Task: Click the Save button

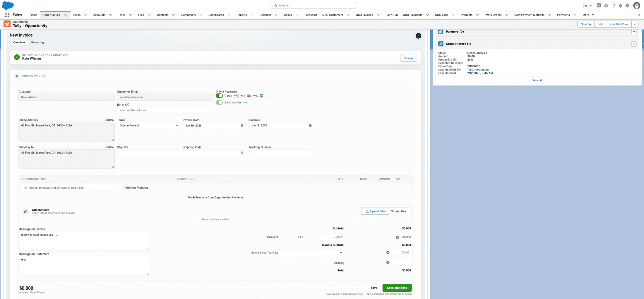Action: [374, 288]
